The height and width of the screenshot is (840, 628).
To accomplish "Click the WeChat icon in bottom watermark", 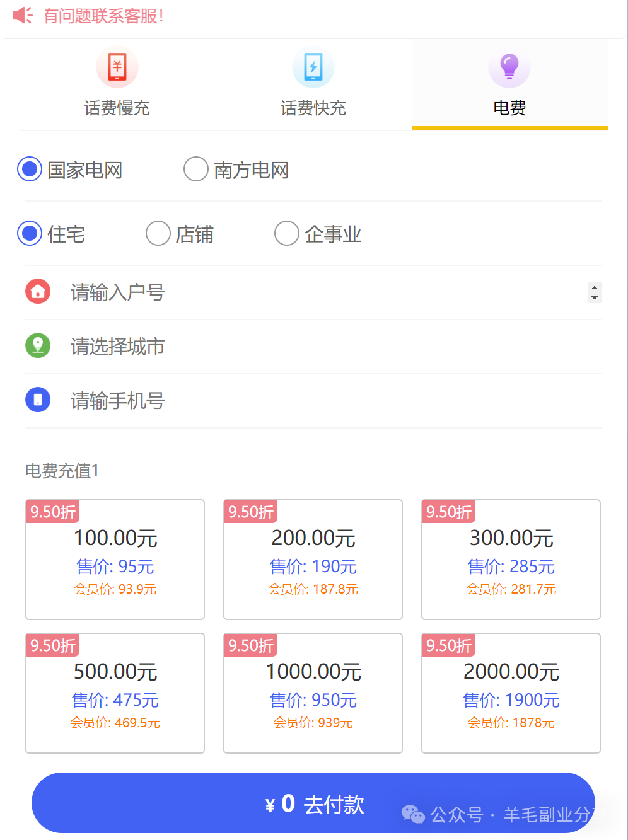I will point(414,814).
